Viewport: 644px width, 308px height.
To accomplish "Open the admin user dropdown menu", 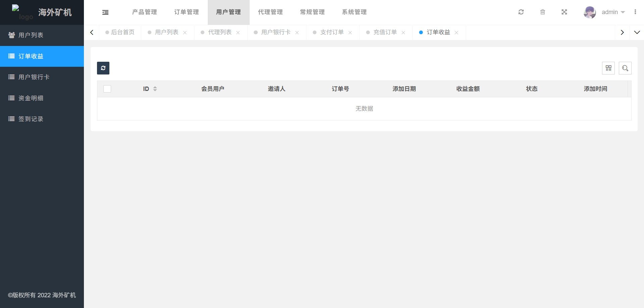I will (613, 12).
